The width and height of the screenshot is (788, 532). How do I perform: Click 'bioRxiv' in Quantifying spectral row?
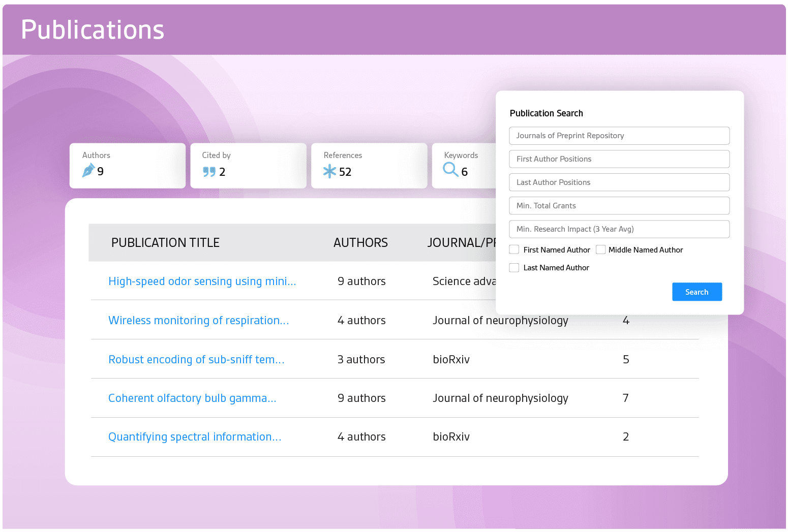[x=451, y=437]
